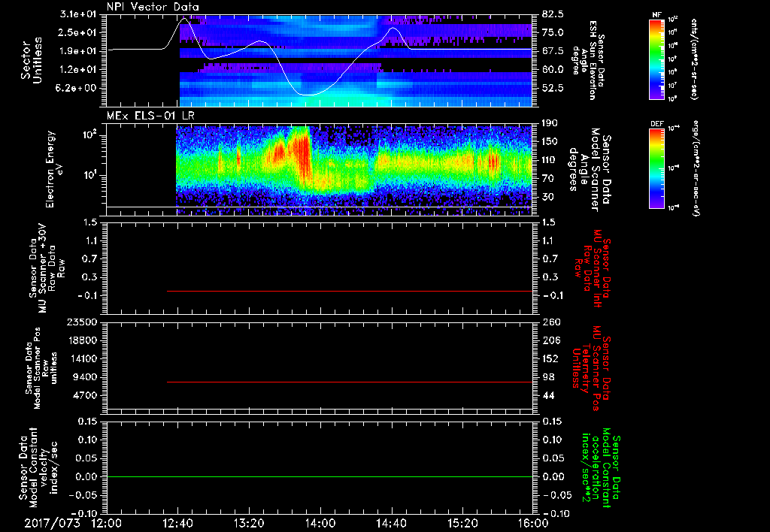Click the 4700 scanner position tick label
The height and width of the screenshot is (532, 770).
86,395
